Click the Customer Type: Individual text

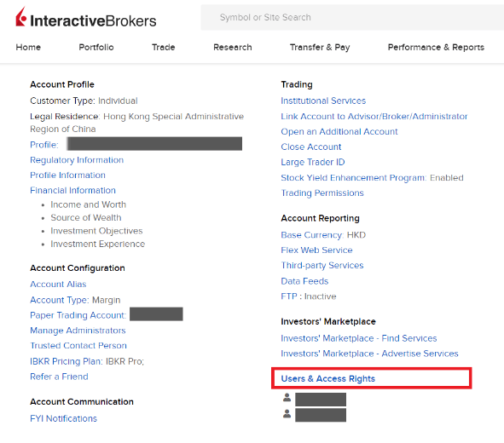pyautogui.click(x=84, y=101)
